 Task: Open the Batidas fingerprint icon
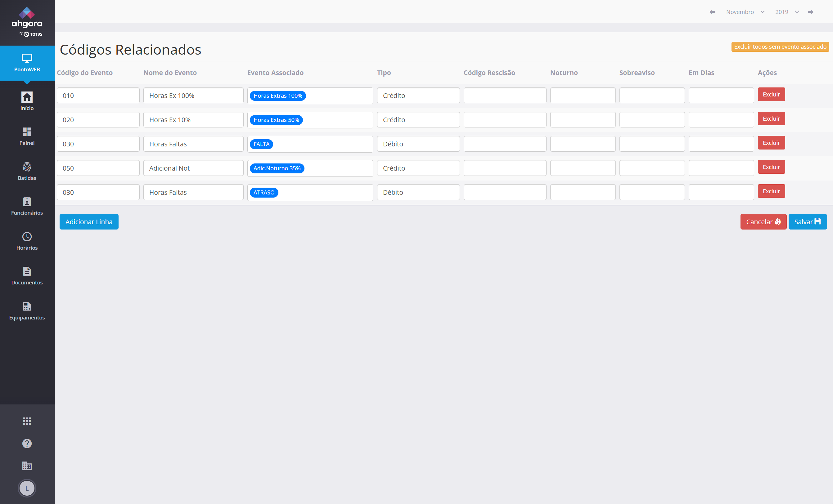(x=27, y=167)
